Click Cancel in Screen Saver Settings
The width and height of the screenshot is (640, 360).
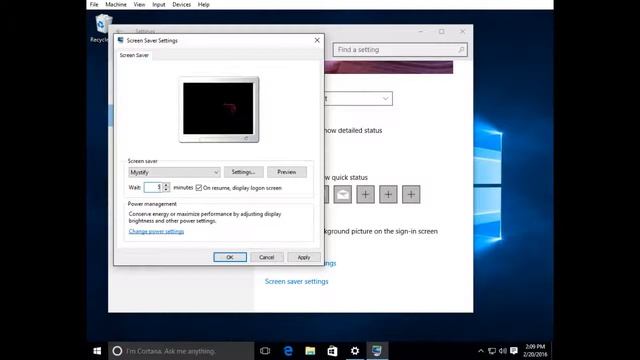pos(267,257)
